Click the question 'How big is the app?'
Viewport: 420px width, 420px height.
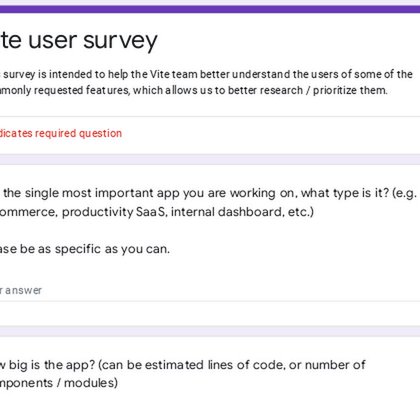pos(183,365)
